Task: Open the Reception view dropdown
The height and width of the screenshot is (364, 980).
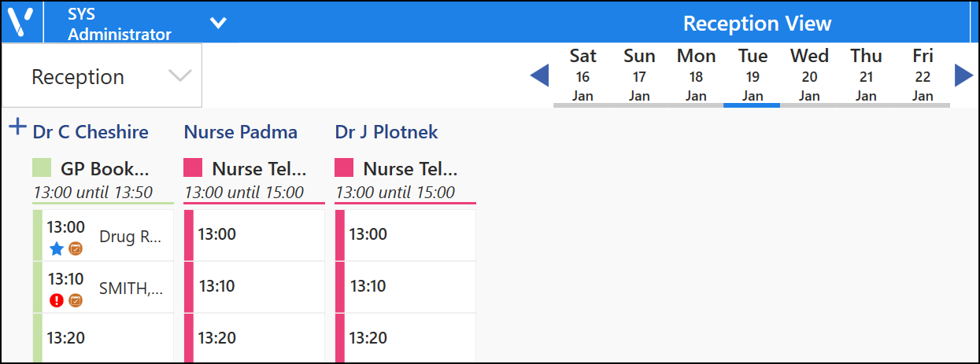Action: [x=102, y=76]
